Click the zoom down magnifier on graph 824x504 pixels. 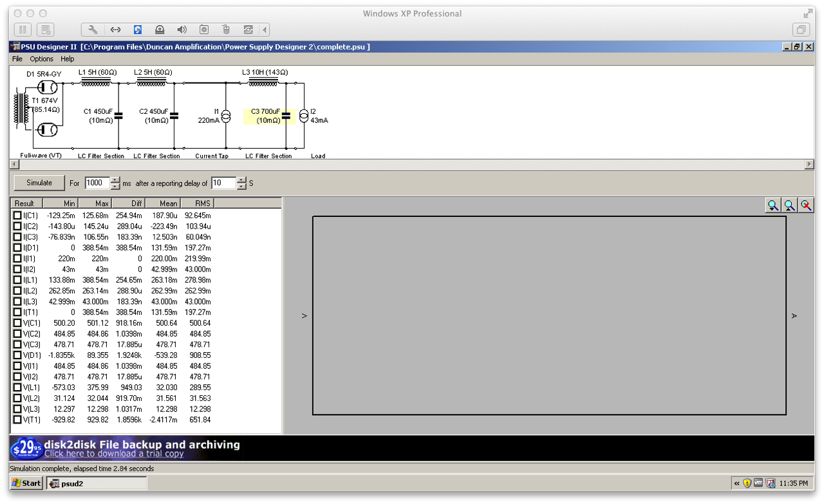pos(773,205)
